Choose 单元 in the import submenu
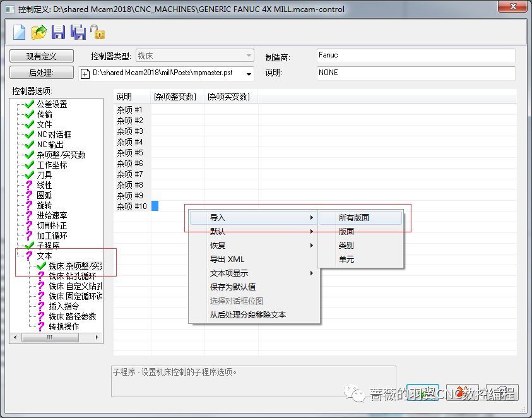The image size is (532, 418). click(x=360, y=260)
